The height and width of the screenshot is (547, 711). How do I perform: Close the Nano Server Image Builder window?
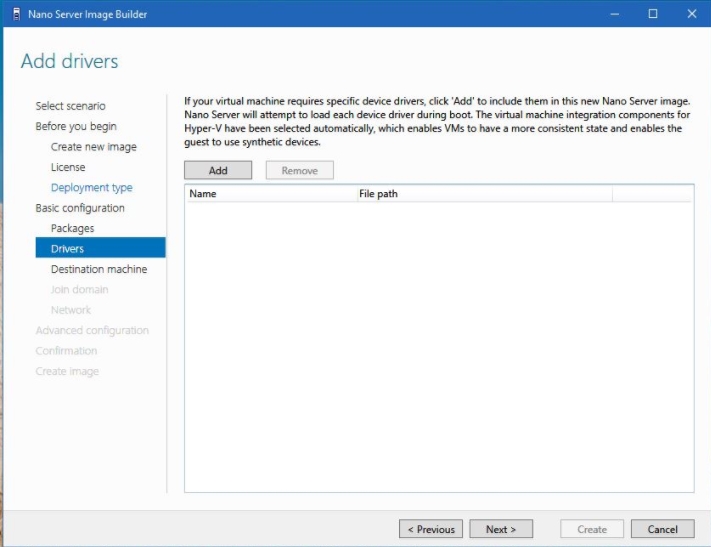pyautogui.click(x=690, y=14)
